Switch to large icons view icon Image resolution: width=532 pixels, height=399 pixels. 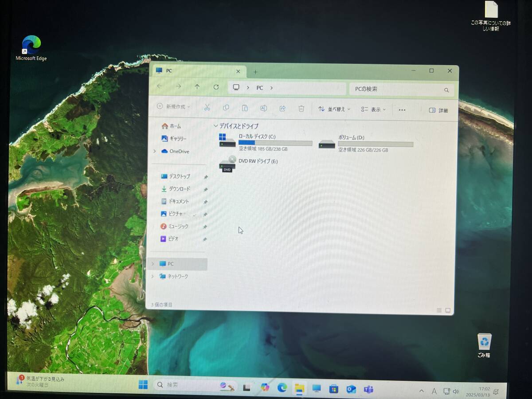click(x=448, y=310)
